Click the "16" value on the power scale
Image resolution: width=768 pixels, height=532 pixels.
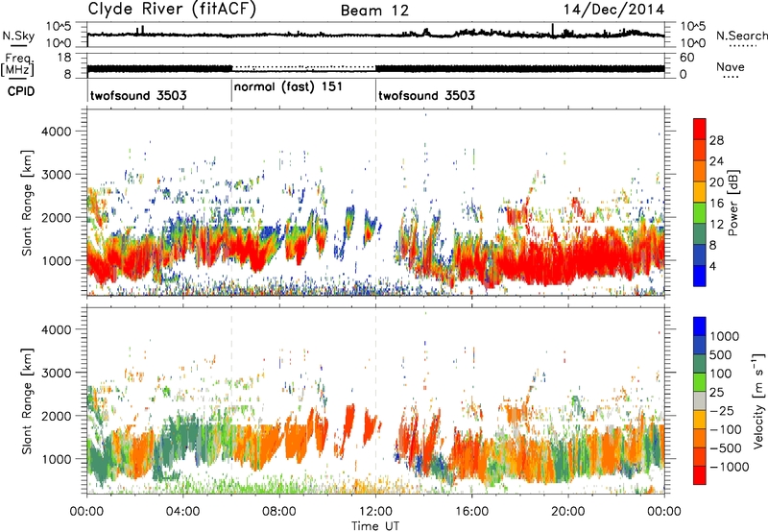[x=716, y=204]
